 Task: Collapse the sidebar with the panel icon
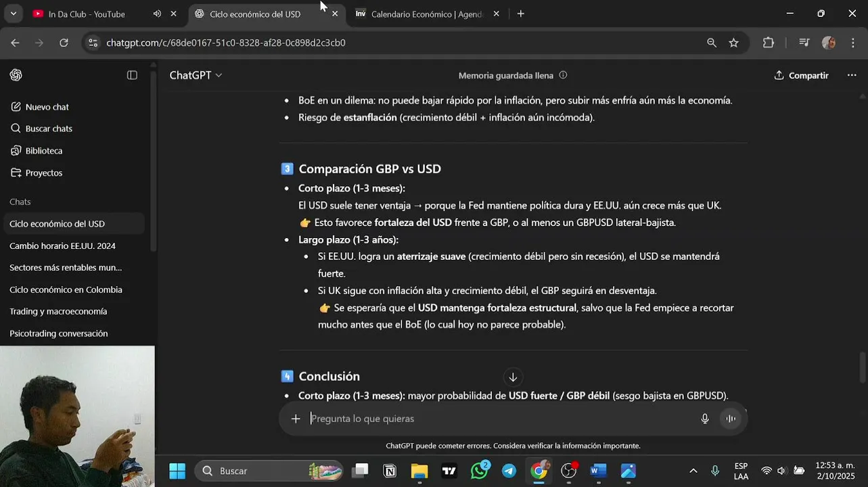point(132,75)
